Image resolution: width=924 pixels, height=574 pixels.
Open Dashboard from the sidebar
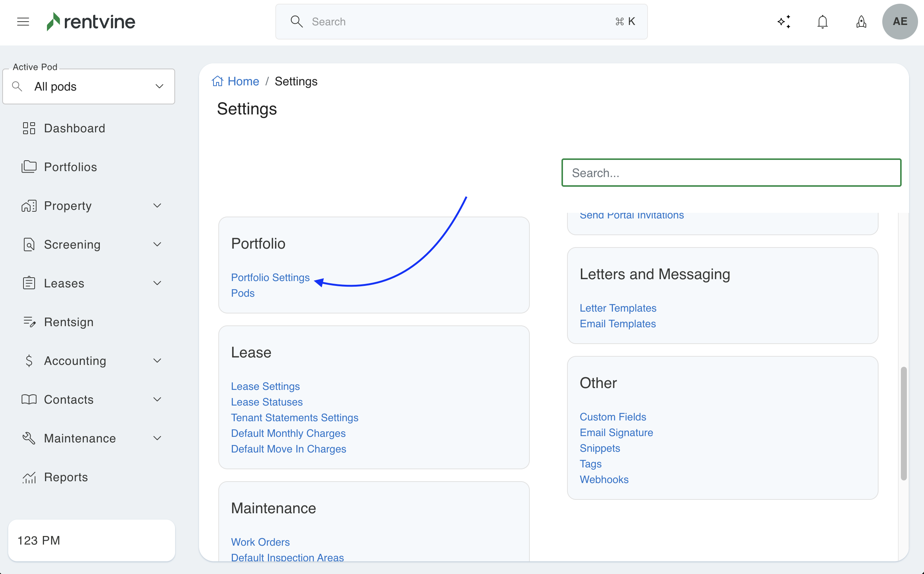pyautogui.click(x=75, y=128)
